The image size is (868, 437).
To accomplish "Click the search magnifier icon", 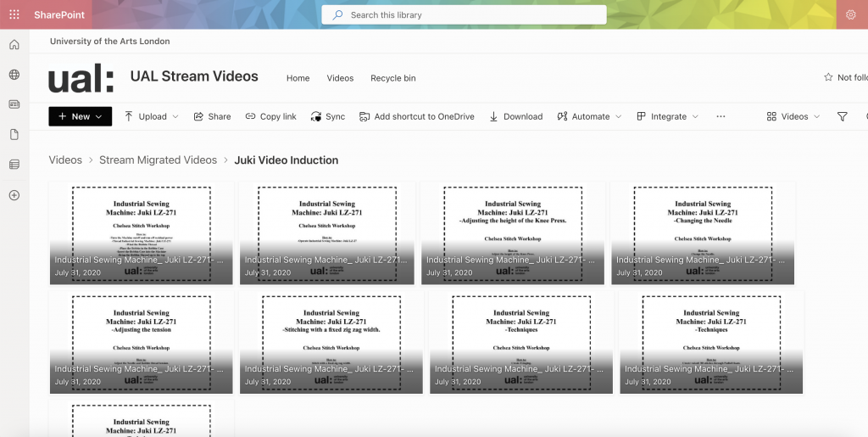I will (337, 15).
